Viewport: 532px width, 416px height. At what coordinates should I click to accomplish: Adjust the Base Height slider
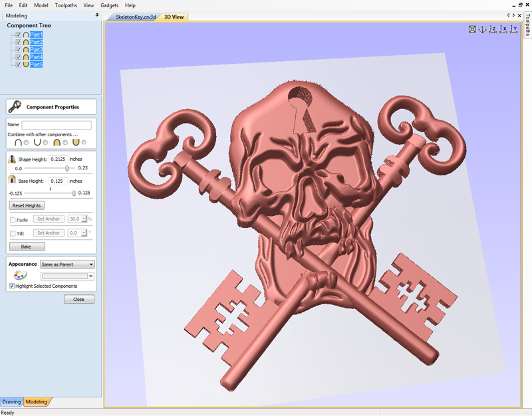click(74, 193)
